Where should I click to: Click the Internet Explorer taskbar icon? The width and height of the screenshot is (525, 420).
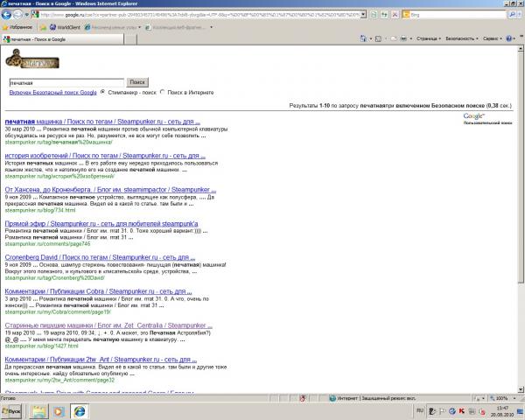pyautogui.click(x=80, y=411)
